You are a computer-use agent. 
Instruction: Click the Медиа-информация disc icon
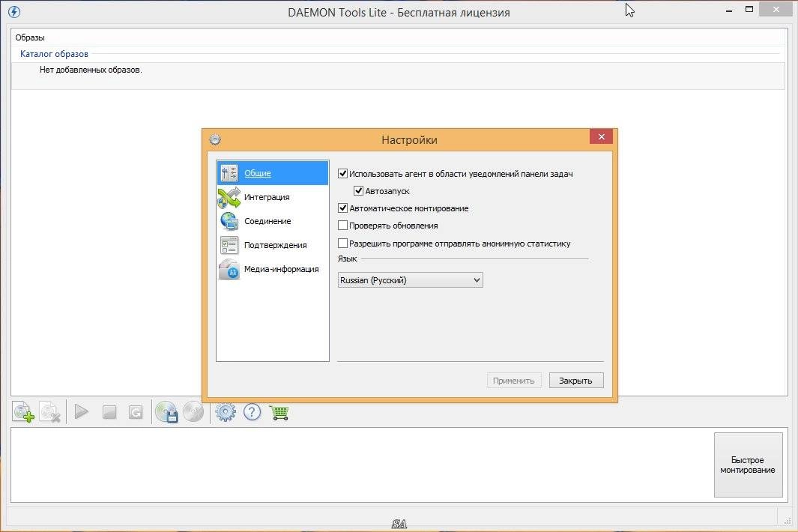(x=229, y=269)
